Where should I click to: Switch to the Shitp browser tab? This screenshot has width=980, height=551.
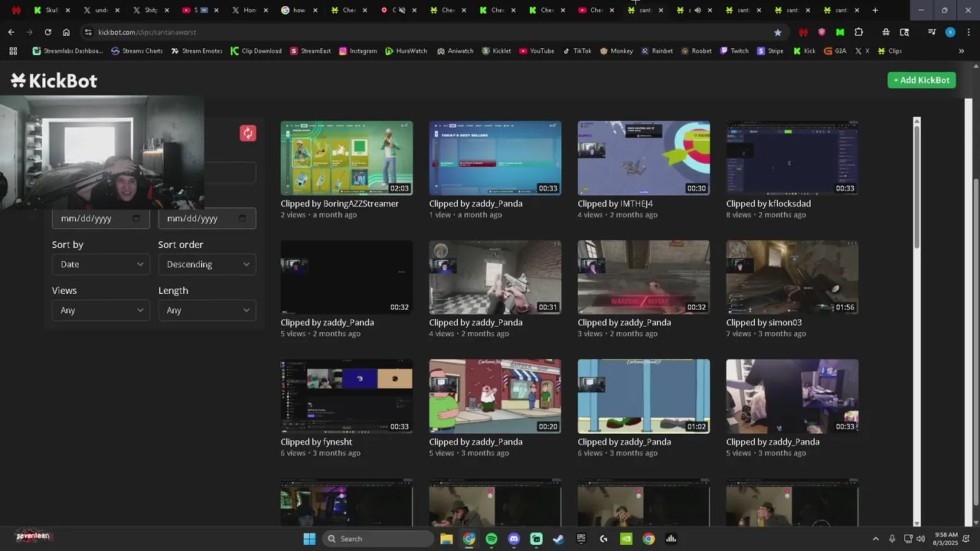tap(151, 10)
